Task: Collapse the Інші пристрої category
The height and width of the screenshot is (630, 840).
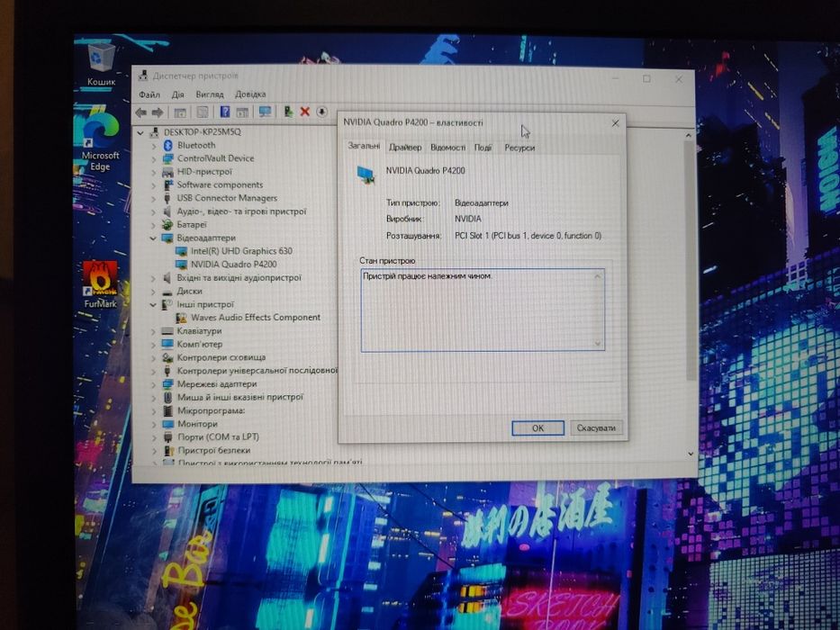Action: [x=153, y=304]
